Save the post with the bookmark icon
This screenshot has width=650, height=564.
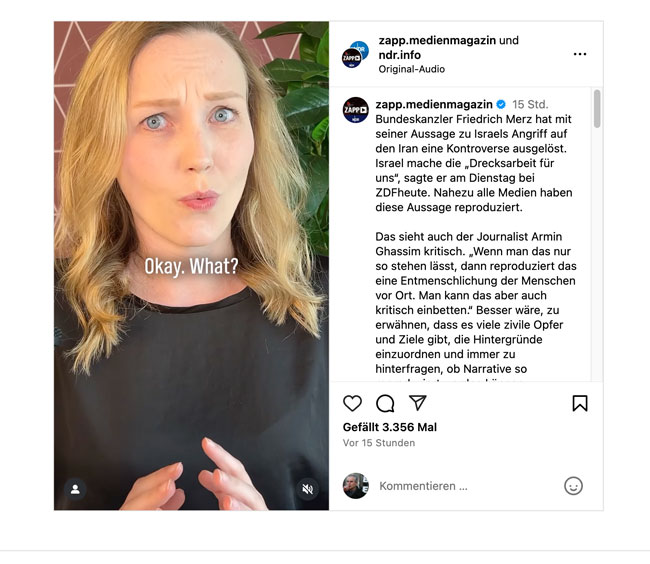[580, 403]
